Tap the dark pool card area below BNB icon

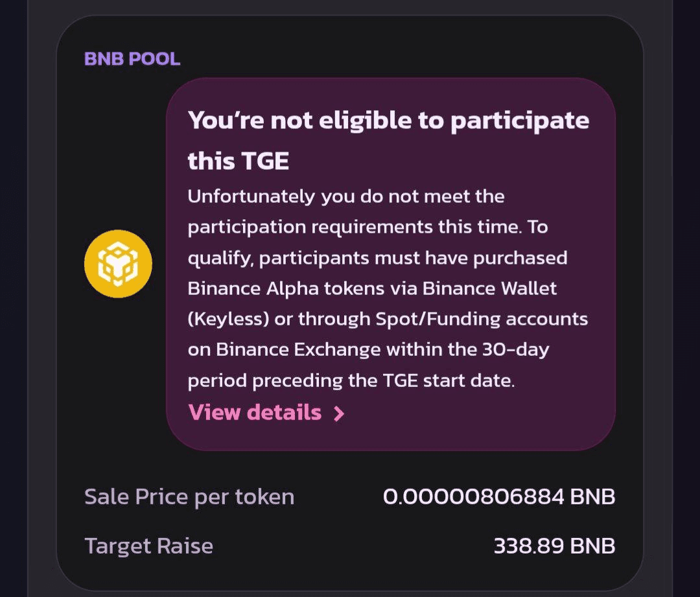coord(118,389)
